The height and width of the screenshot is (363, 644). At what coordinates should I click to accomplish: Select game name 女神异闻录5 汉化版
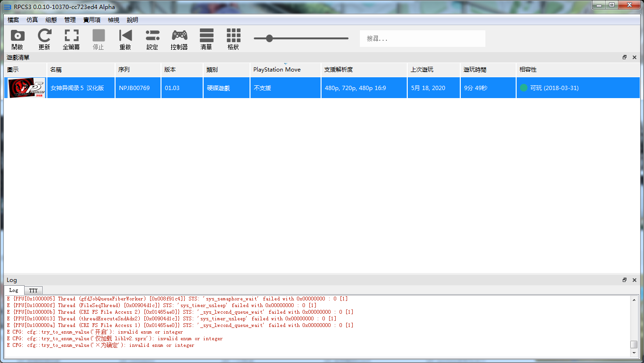click(77, 88)
